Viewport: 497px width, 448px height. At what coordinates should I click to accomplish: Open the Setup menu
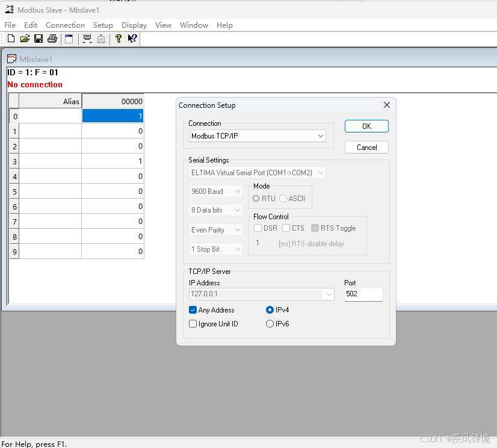click(103, 25)
